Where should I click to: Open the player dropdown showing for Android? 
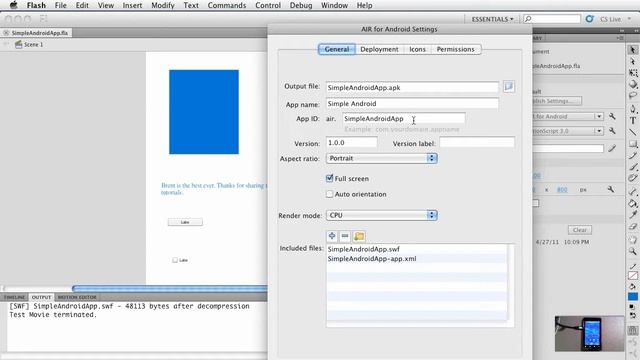568,116
